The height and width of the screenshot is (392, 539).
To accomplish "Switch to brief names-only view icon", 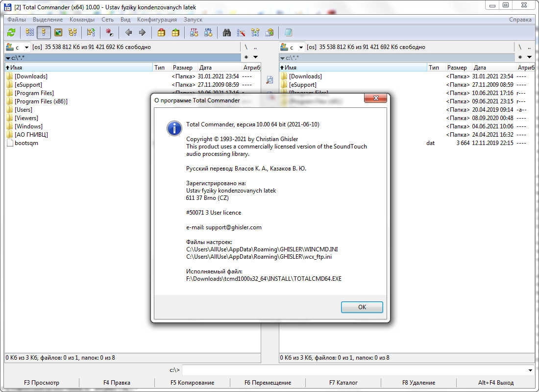I will (x=30, y=33).
